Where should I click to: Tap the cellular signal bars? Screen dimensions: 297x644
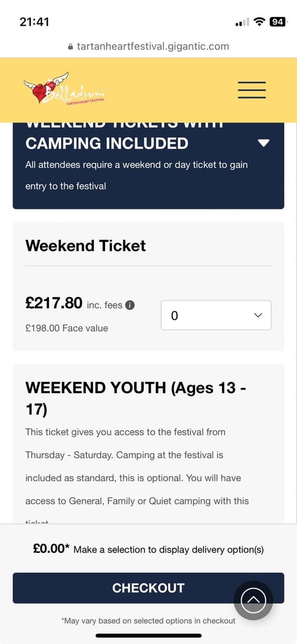(x=242, y=23)
